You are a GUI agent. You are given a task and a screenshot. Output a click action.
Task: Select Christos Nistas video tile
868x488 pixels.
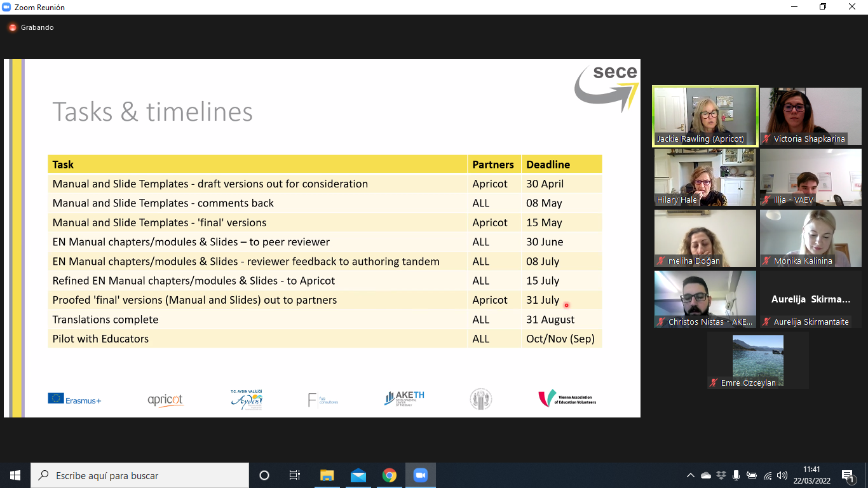point(705,299)
